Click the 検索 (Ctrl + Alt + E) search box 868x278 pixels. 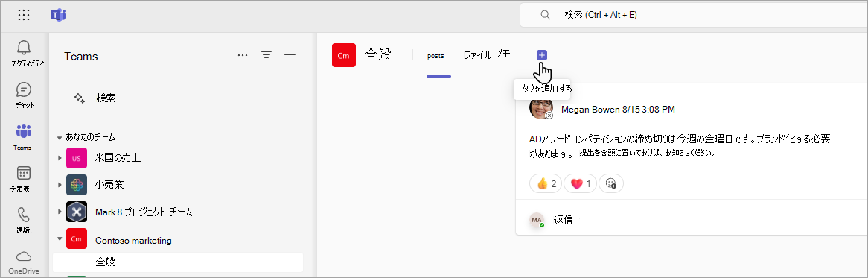tap(694, 15)
